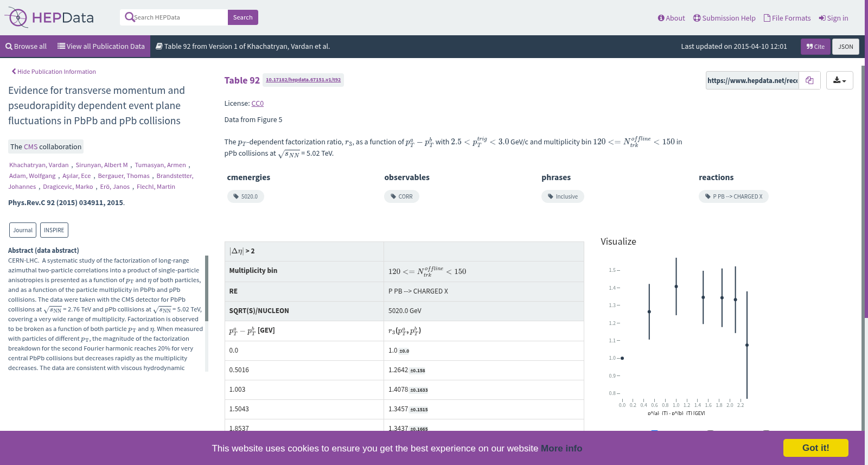This screenshot has height=465, width=868.
Task: Open the download dropdown button
Action: coord(839,80)
